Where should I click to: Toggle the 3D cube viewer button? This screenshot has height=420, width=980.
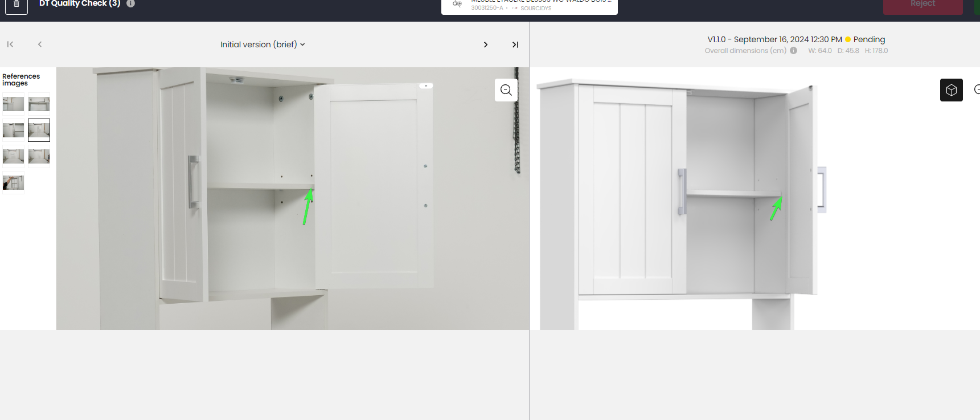(952, 90)
